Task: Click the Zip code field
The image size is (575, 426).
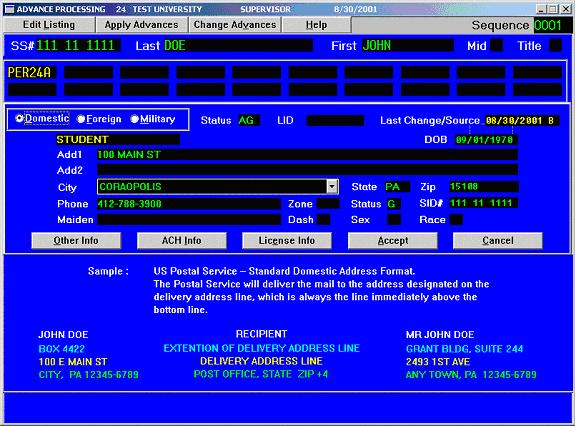Action: (484, 187)
